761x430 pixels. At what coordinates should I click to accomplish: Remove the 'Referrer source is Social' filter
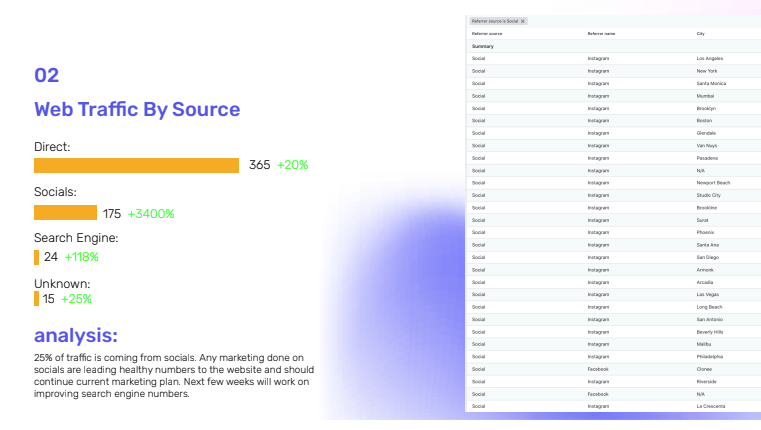pos(523,21)
